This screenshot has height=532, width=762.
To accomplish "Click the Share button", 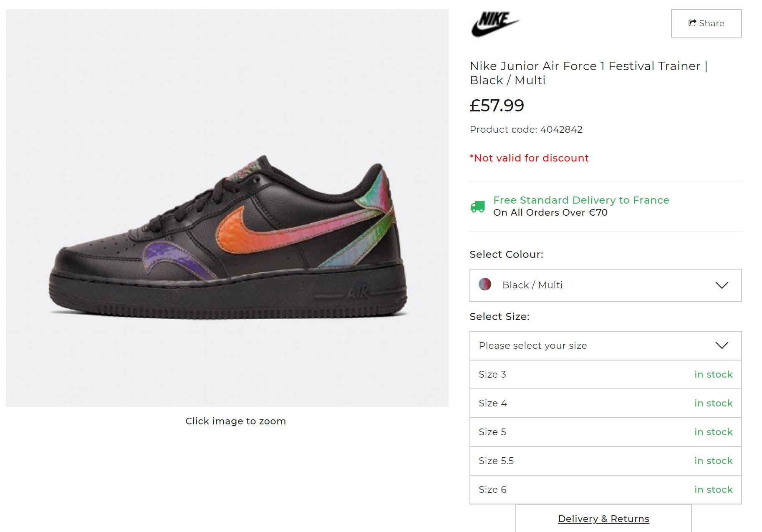I will point(706,23).
